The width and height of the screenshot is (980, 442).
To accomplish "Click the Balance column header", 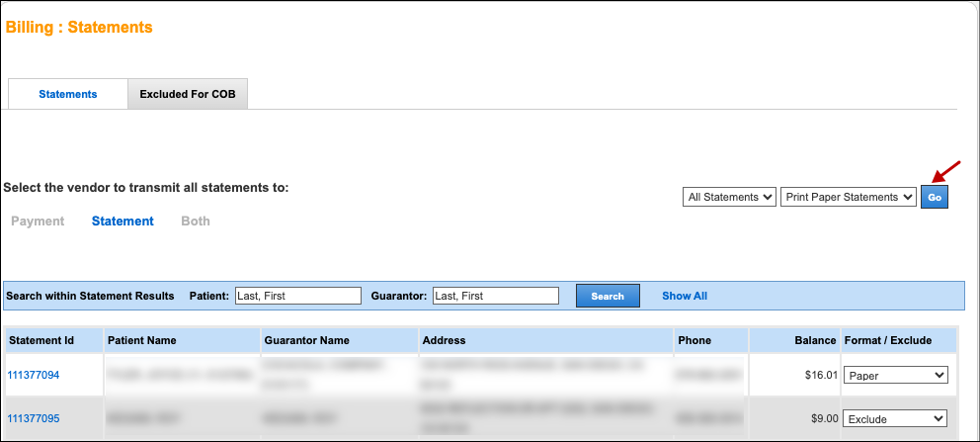I will pyautogui.click(x=815, y=340).
